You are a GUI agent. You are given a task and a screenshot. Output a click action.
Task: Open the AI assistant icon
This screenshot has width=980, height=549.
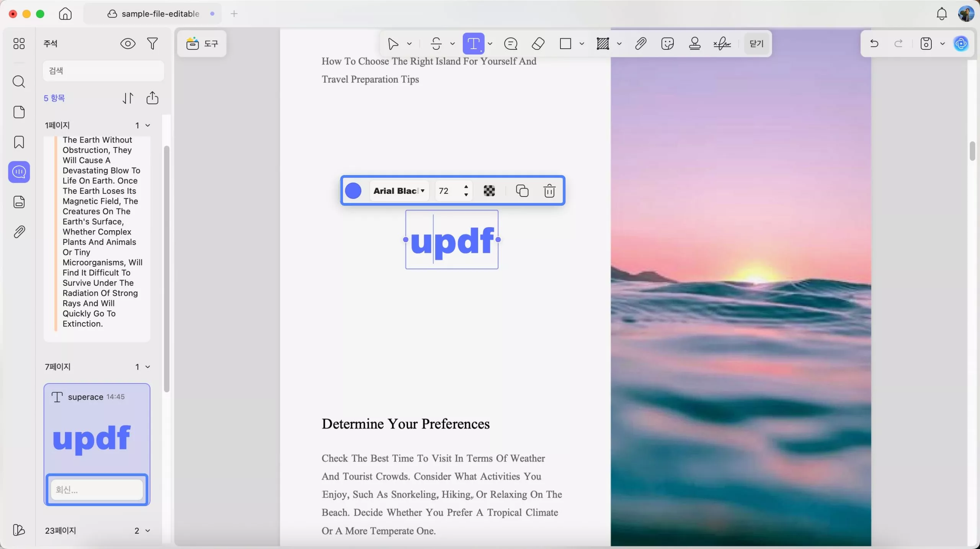coord(961,44)
